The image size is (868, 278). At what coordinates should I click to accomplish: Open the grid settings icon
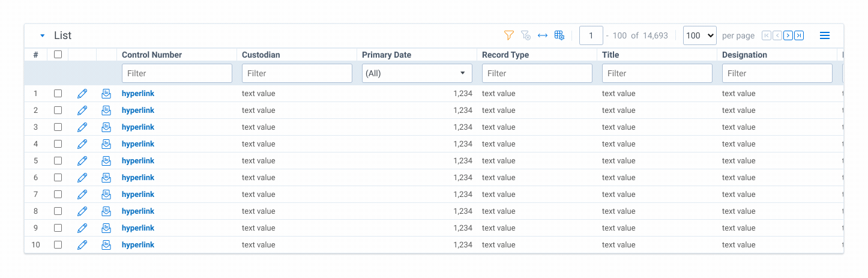(x=559, y=35)
